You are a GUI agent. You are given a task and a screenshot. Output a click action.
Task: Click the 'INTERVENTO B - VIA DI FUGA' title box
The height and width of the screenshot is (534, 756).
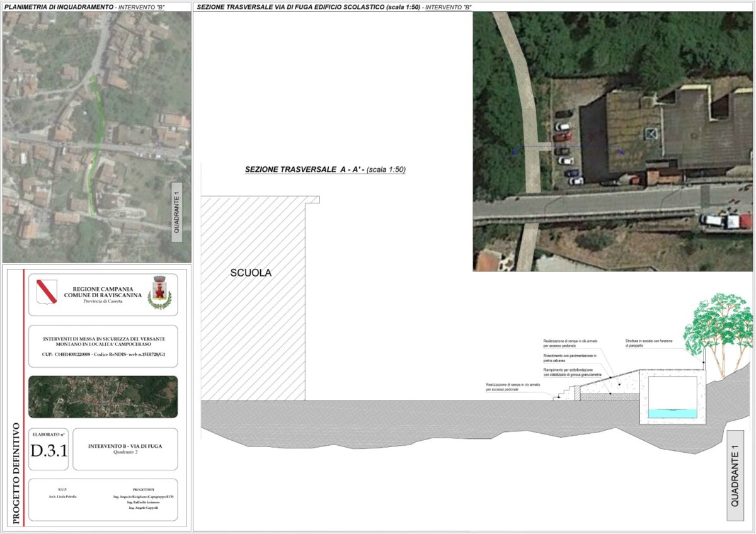[125, 448]
